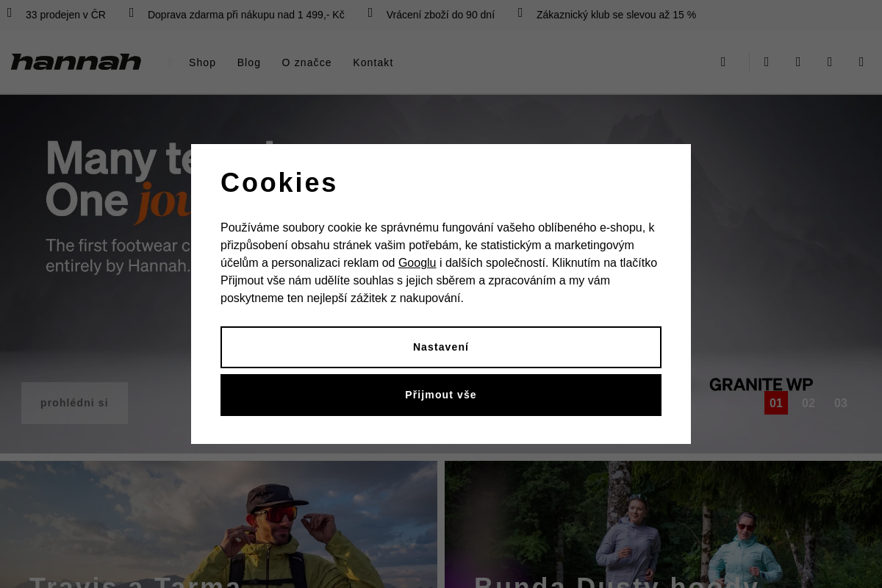Click the icon beside '33 prodejen v ČR'
Screen dimensions: 882x588
10,12
